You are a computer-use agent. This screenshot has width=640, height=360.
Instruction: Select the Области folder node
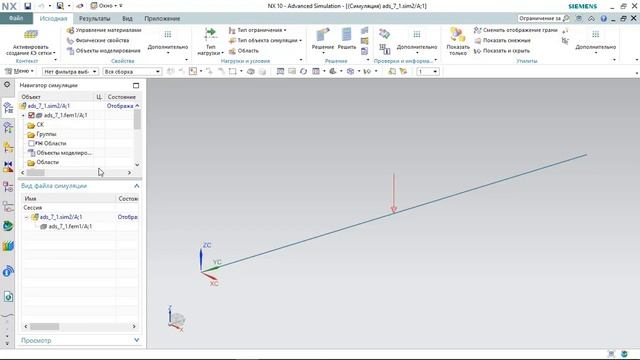pyautogui.click(x=47, y=162)
